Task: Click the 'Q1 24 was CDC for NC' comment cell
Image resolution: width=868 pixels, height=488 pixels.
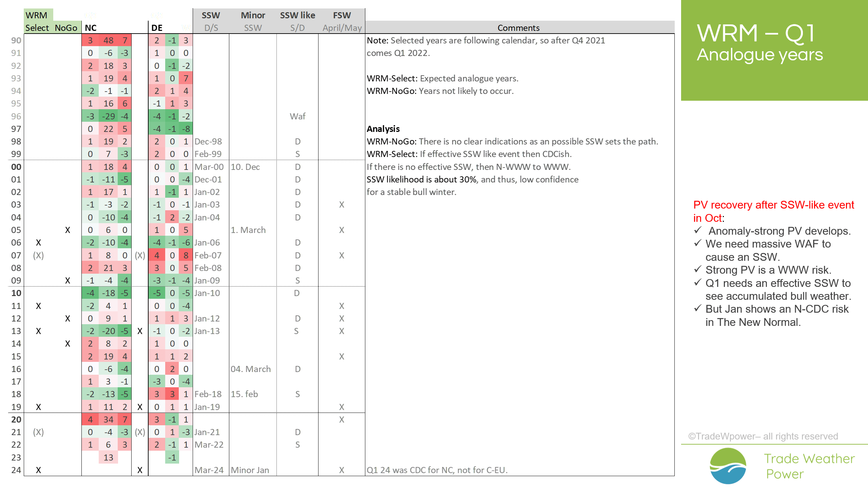Action: (x=437, y=470)
